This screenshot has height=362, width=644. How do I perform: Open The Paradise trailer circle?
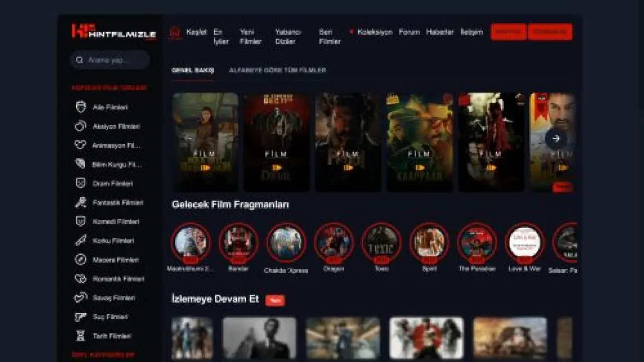(477, 243)
